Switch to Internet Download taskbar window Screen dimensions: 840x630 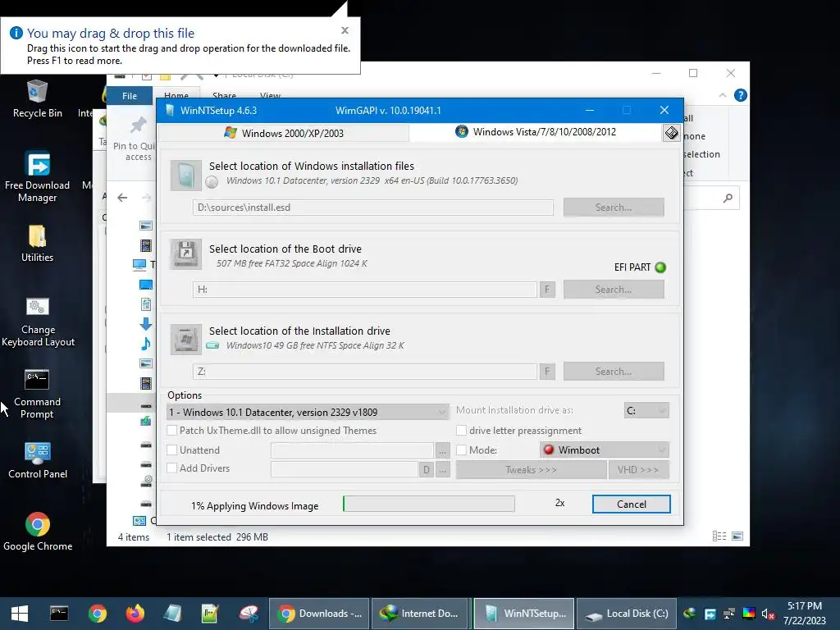pos(419,614)
